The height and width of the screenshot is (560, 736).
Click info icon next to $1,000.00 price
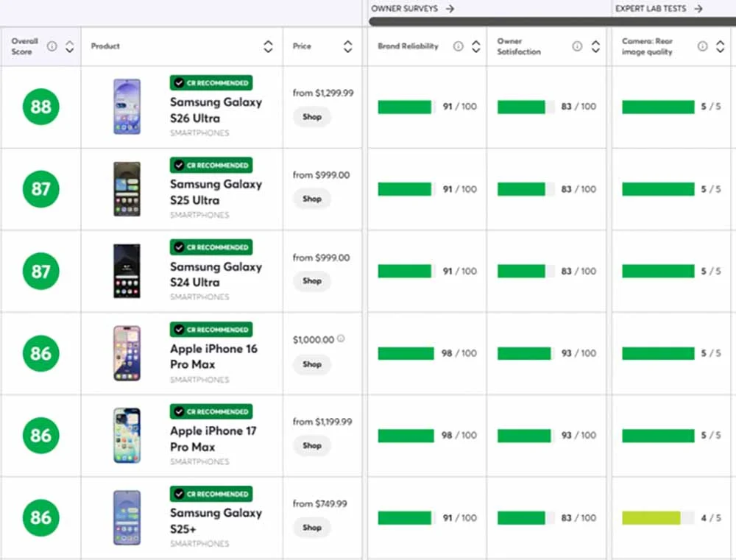341,339
